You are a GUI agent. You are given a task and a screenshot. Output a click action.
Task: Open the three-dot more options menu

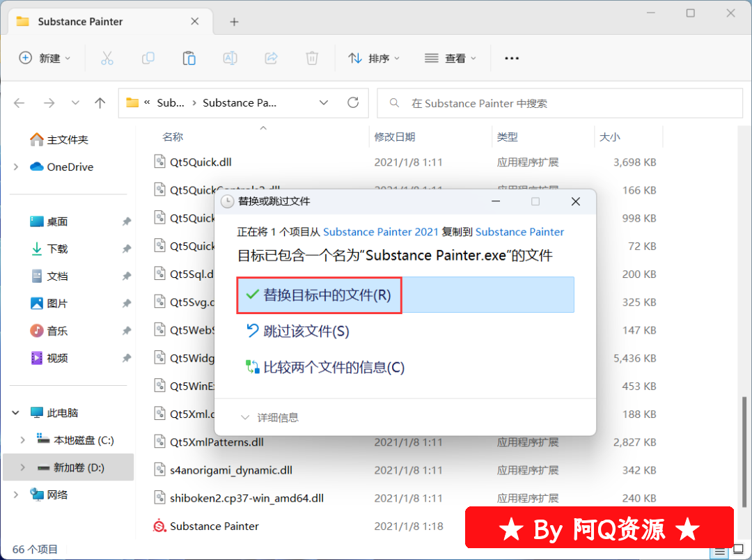pyautogui.click(x=512, y=59)
